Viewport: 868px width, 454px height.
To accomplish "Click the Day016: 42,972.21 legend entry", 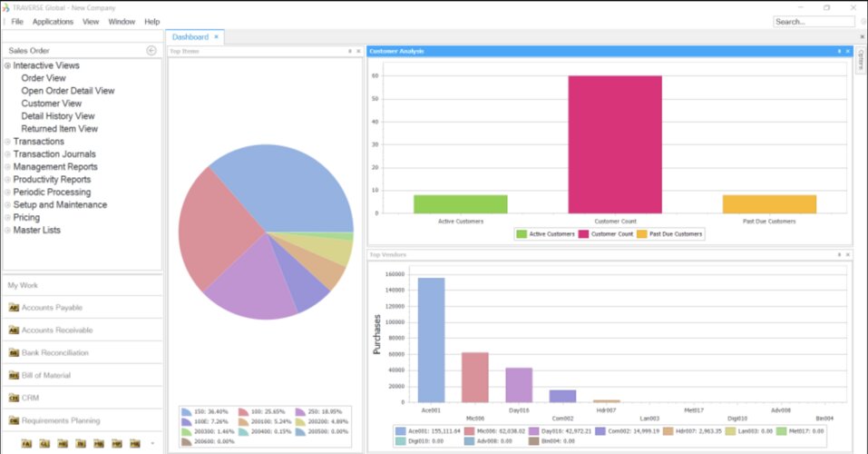I will point(561,430).
